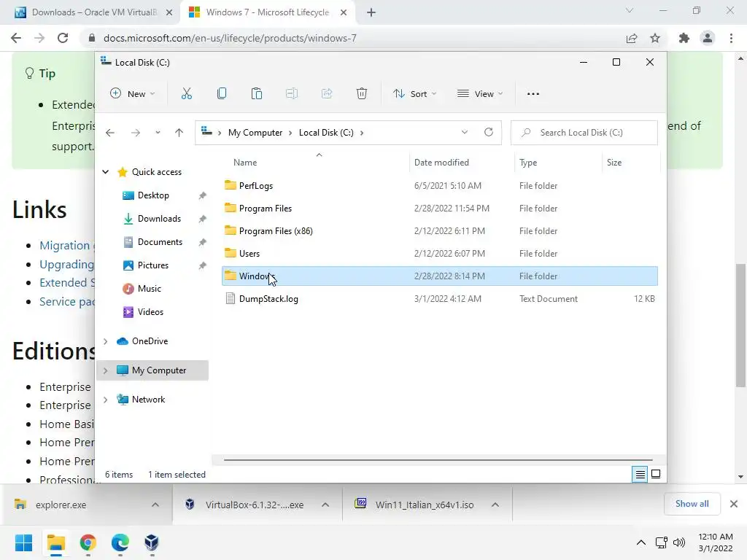
Task: Click the Cut scissors icon in Explorer toolbar
Action: [186, 94]
